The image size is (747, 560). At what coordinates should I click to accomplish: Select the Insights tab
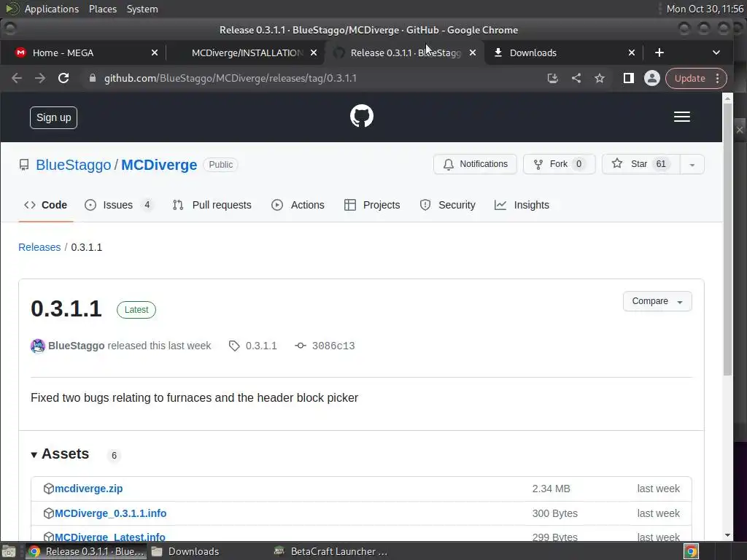(x=522, y=205)
